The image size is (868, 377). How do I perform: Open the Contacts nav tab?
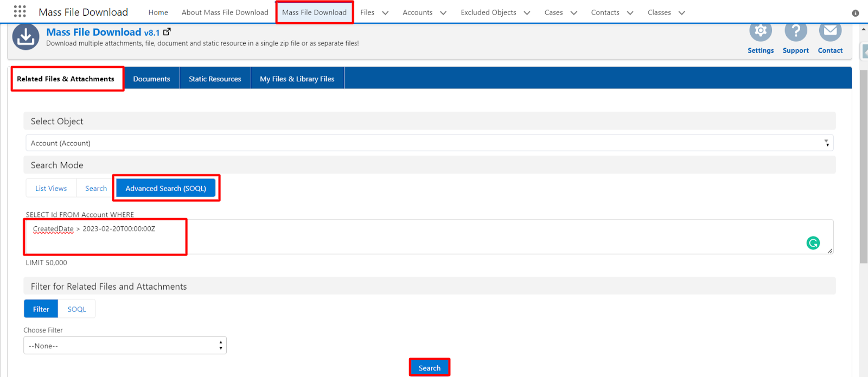[x=605, y=12]
